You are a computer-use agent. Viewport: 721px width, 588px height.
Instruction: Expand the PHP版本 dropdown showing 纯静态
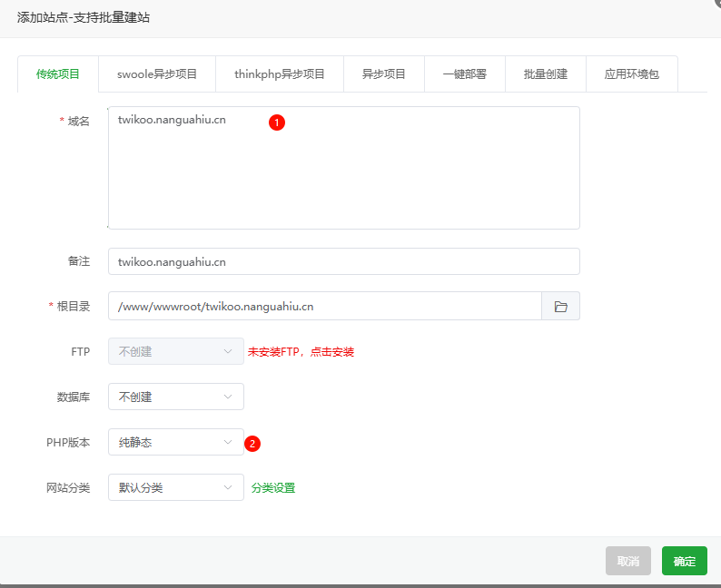(x=175, y=442)
